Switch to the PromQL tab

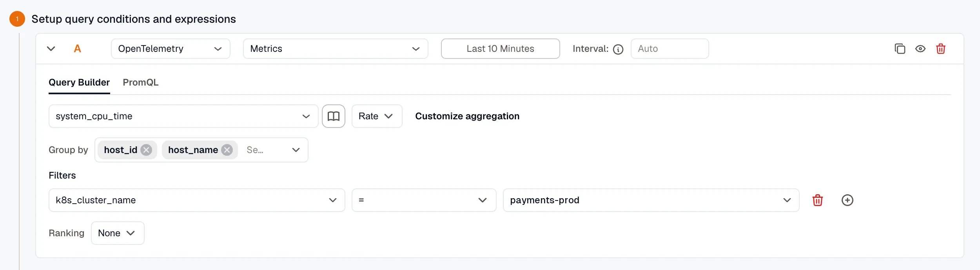pyautogui.click(x=140, y=82)
